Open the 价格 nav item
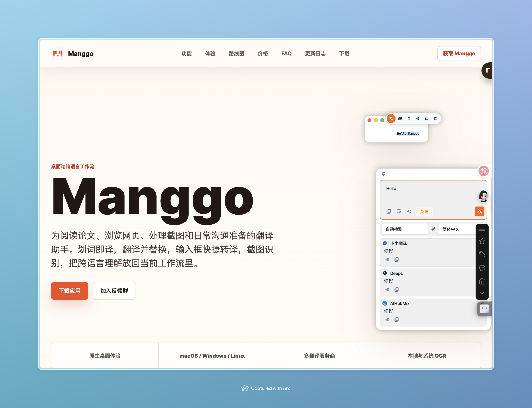 coord(263,53)
